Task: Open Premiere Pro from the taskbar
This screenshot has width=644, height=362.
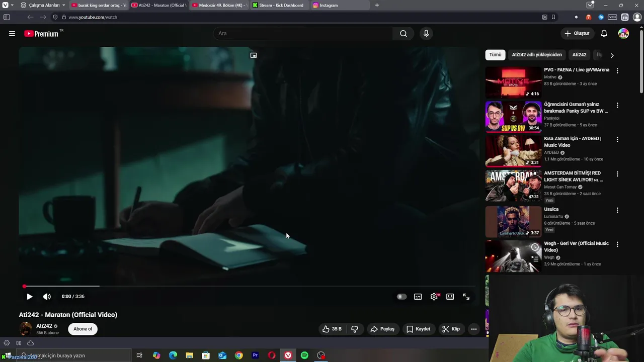Action: tap(255, 355)
